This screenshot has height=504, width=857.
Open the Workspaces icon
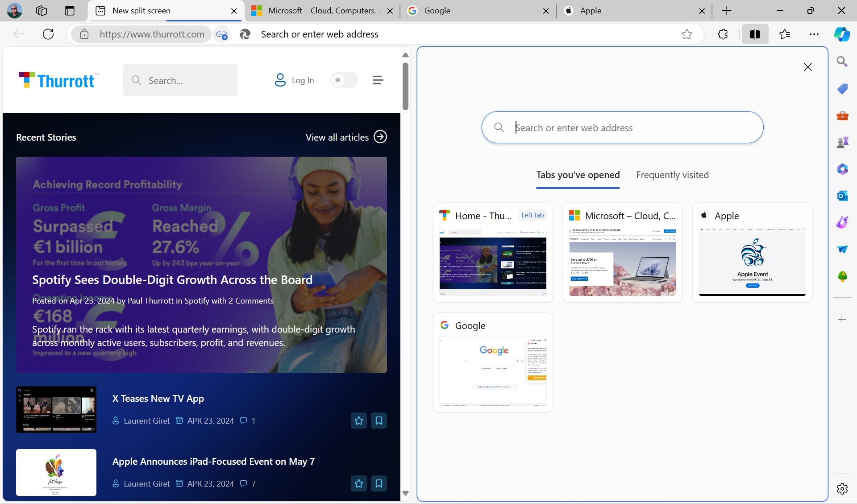[42, 11]
